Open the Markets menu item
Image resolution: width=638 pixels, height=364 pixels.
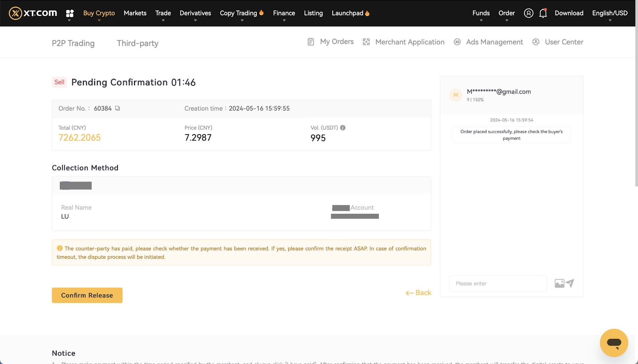pyautogui.click(x=135, y=13)
